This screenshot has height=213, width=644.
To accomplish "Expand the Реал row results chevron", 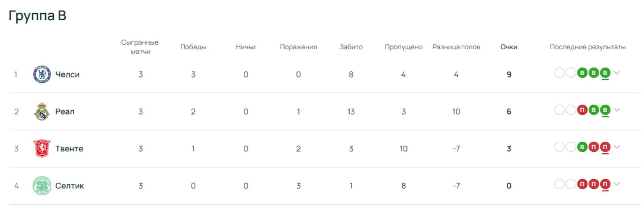I will pyautogui.click(x=617, y=110).
